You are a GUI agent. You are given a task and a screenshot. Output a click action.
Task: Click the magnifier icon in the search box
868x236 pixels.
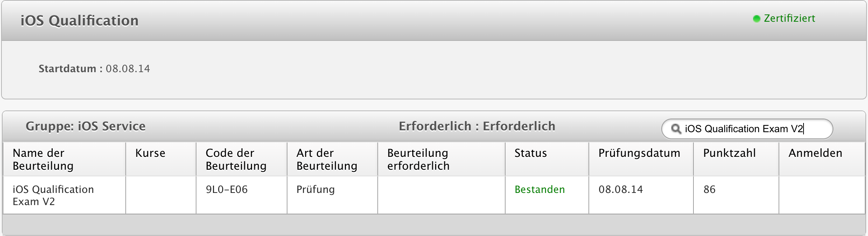pos(676,129)
